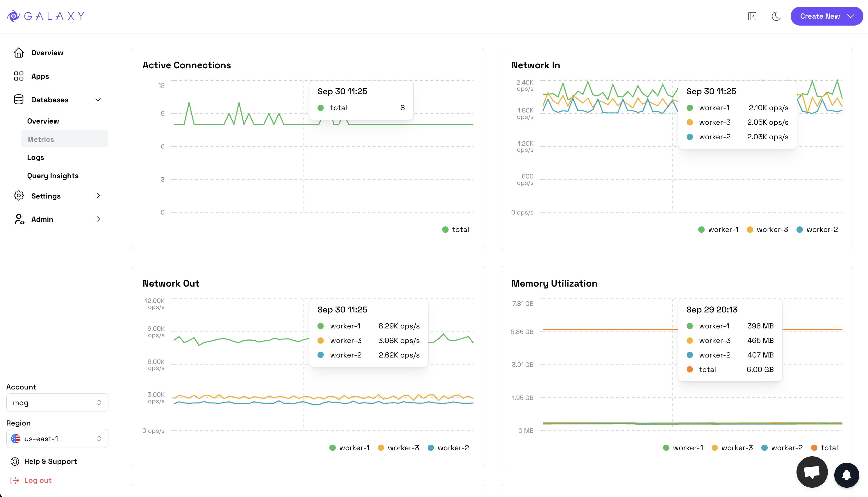Collapse the sidebar using the panel icon
Image resolution: width=868 pixels, height=497 pixels.
(752, 16)
